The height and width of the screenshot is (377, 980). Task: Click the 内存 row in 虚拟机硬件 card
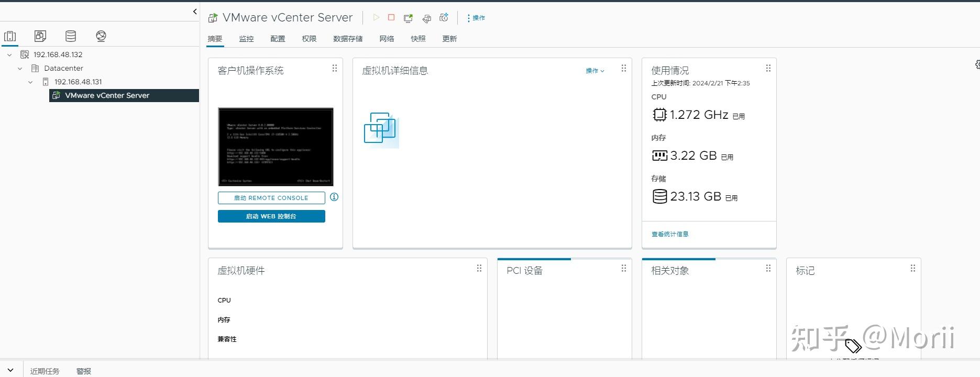224,320
